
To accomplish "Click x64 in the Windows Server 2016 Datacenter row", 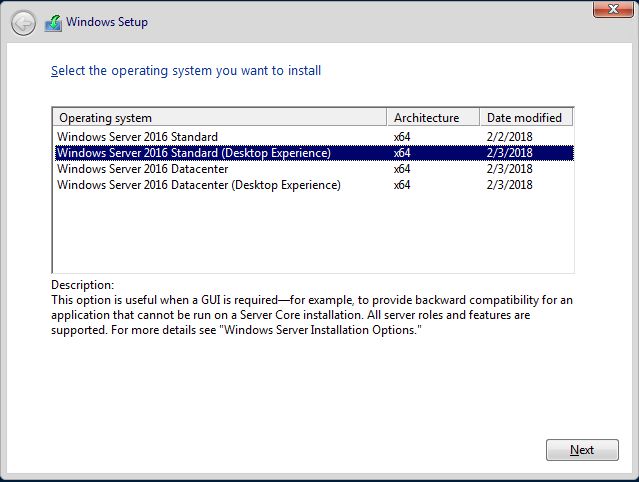I will click(x=402, y=169).
